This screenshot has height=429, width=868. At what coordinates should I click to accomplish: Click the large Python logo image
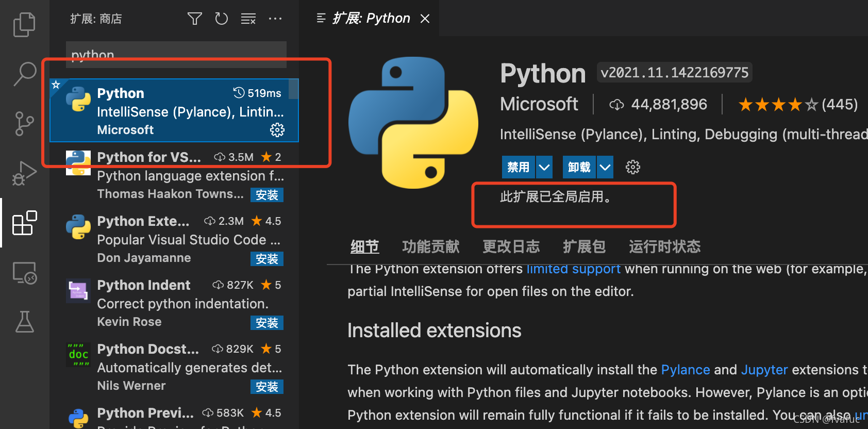(x=413, y=123)
